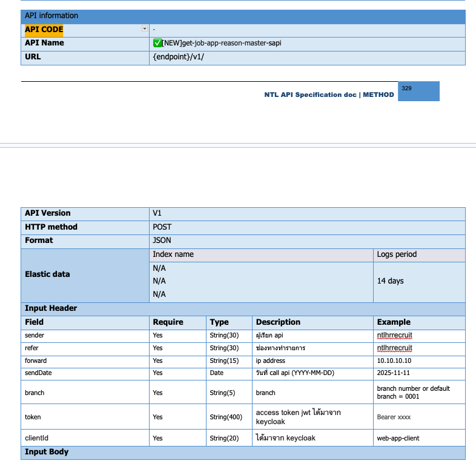Click the NTL API Specification doc footer text
The height and width of the screenshot is (475, 476).
[x=329, y=95]
